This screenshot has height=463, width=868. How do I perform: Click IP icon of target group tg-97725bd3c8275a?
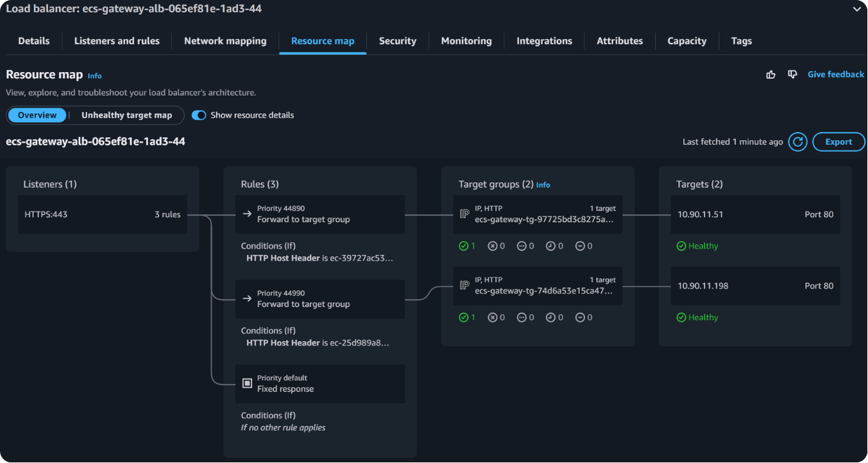coord(464,214)
